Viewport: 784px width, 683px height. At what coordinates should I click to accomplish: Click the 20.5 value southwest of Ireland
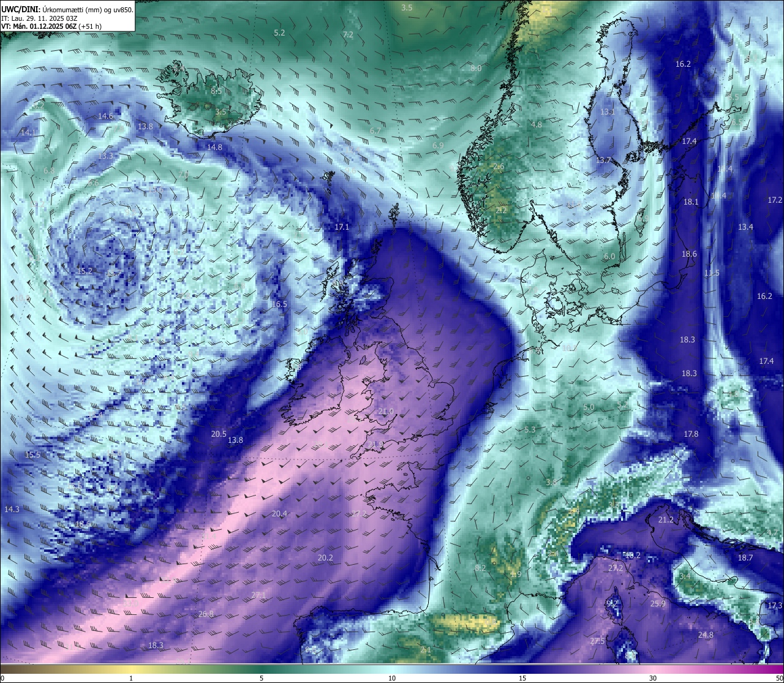pos(219,434)
